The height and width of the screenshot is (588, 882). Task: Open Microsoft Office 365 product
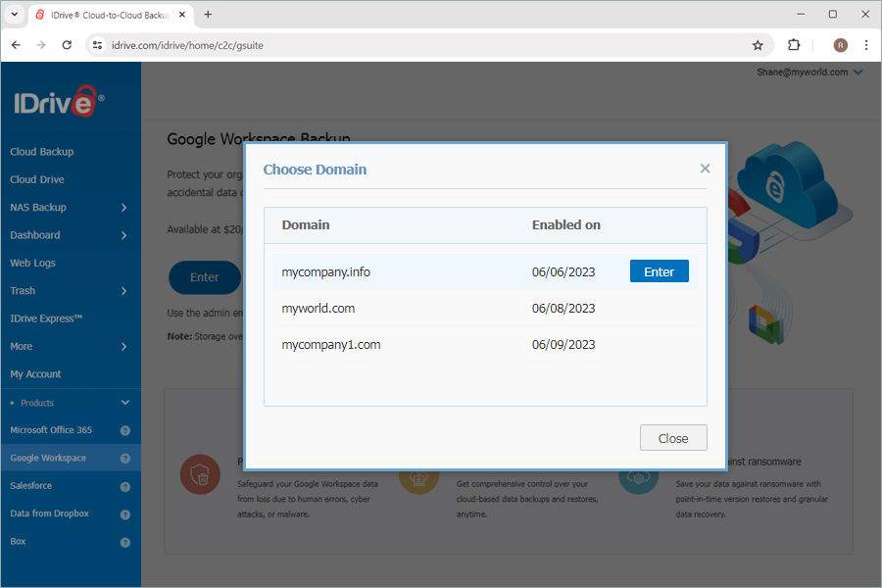tap(51, 430)
